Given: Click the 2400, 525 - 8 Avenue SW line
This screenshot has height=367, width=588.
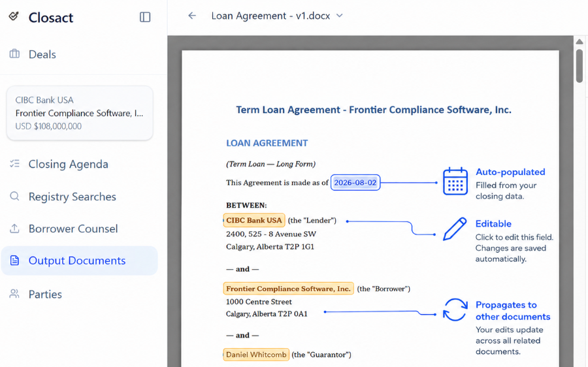Looking at the screenshot, I should (x=271, y=234).
